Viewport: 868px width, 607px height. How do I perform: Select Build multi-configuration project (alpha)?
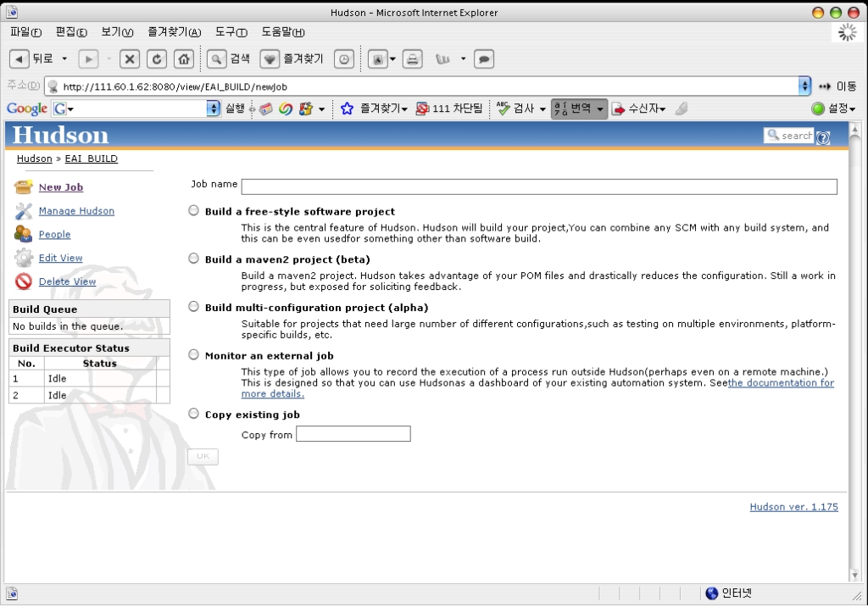coord(193,306)
